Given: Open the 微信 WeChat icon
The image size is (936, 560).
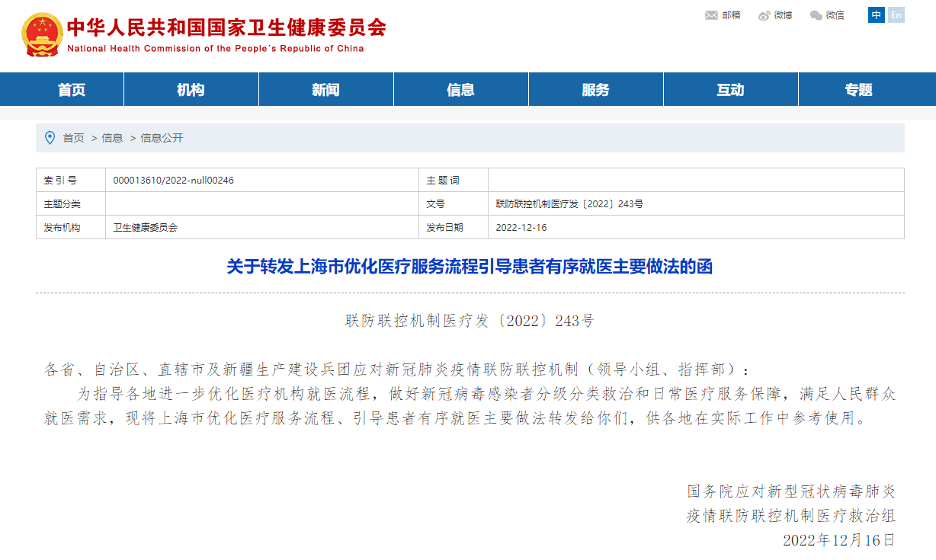Looking at the screenshot, I should point(816,15).
